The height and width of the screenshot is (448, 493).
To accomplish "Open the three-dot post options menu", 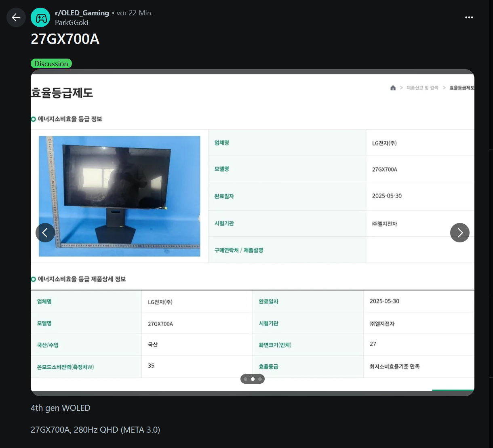I will coord(469,17).
